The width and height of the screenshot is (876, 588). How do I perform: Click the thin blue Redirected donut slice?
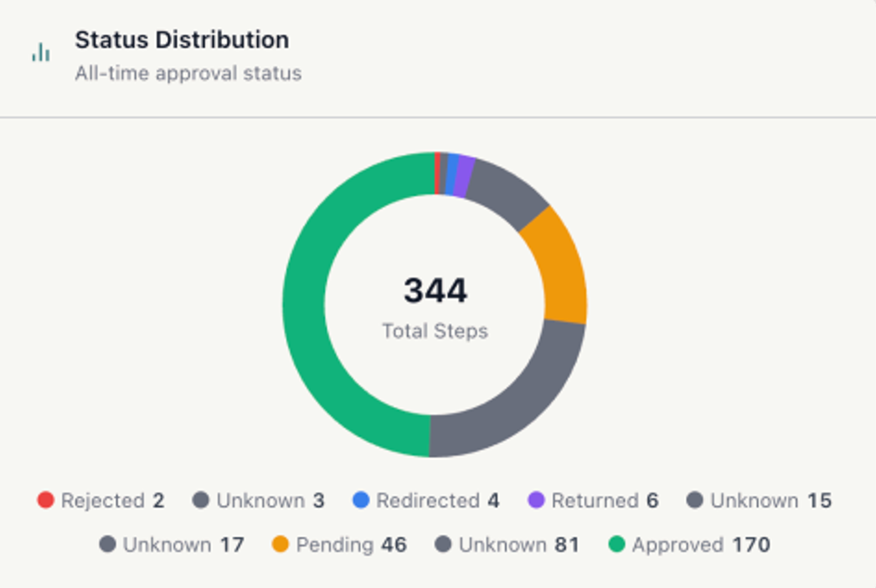452,173
